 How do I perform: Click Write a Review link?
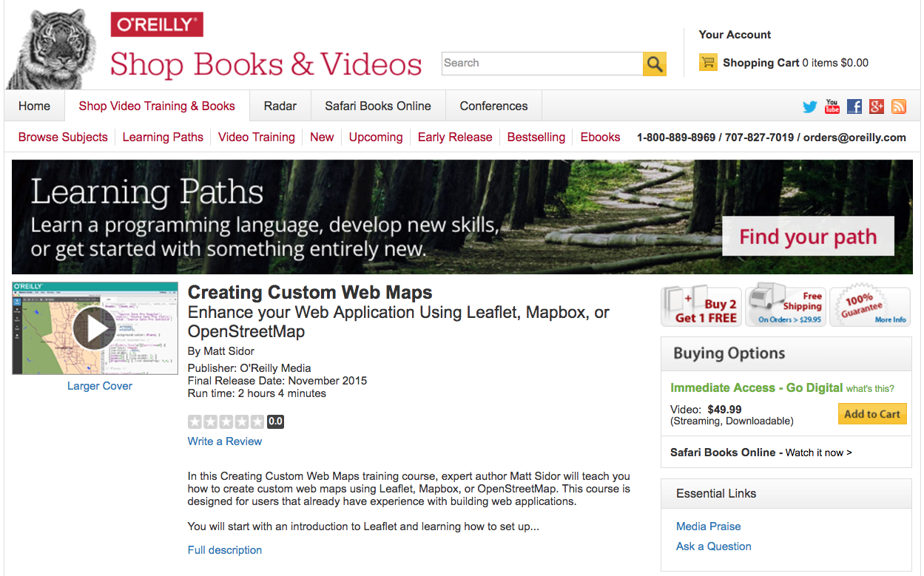pos(225,441)
